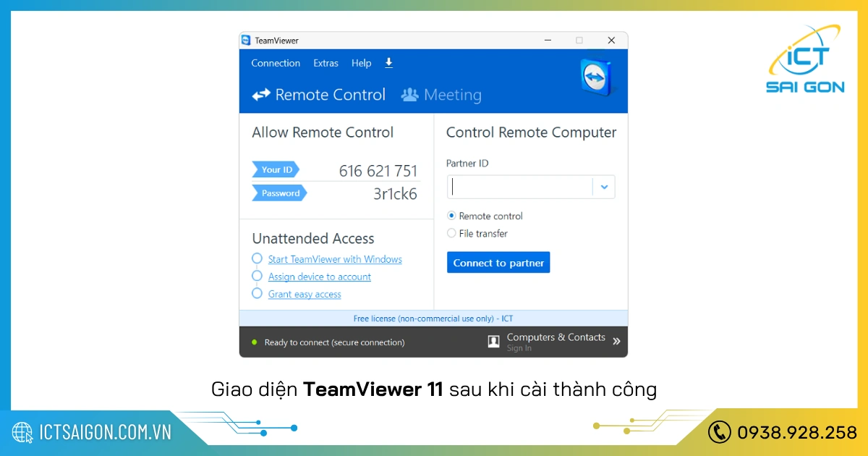
Task: Click the password value 3r1ck6
Action: click(395, 193)
